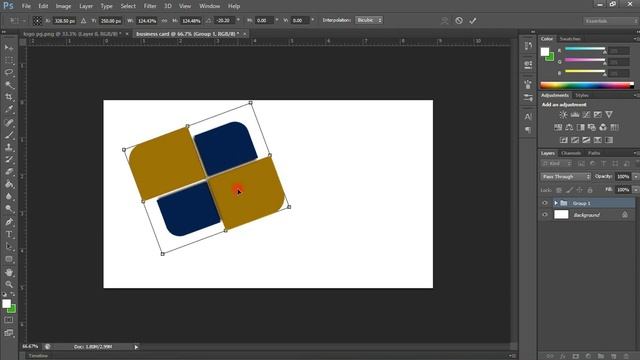Open the Paths tab
The image size is (640, 360).
[594, 153]
